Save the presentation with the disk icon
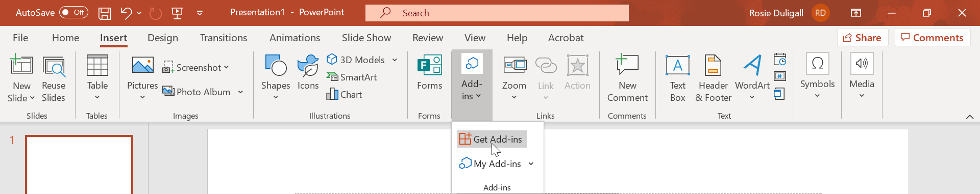The height and width of the screenshot is (194, 980). click(105, 13)
